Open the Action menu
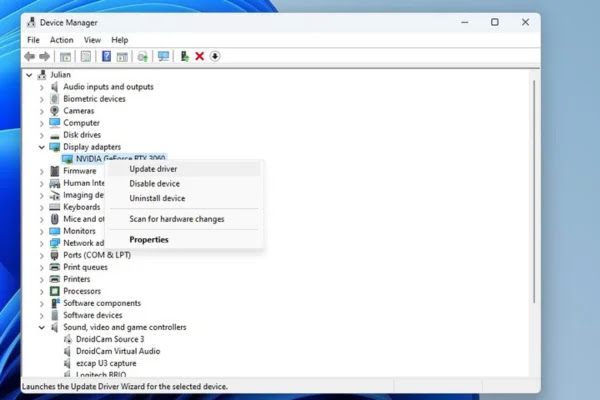The width and height of the screenshot is (600, 400). (x=61, y=40)
